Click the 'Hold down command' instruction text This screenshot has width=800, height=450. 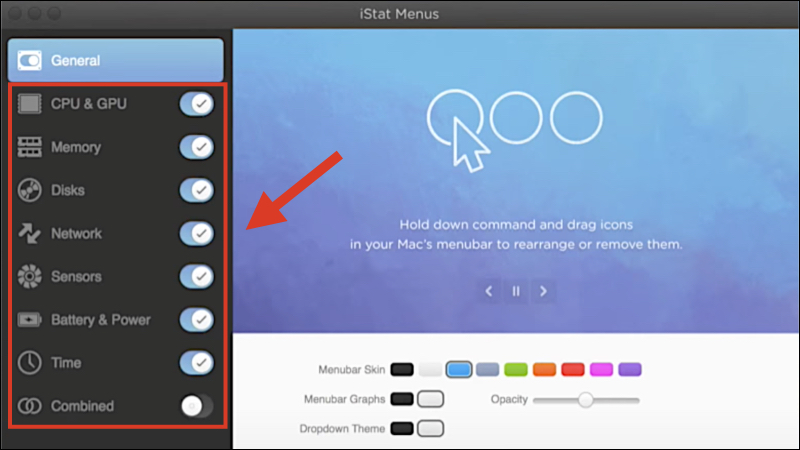pyautogui.click(x=516, y=235)
